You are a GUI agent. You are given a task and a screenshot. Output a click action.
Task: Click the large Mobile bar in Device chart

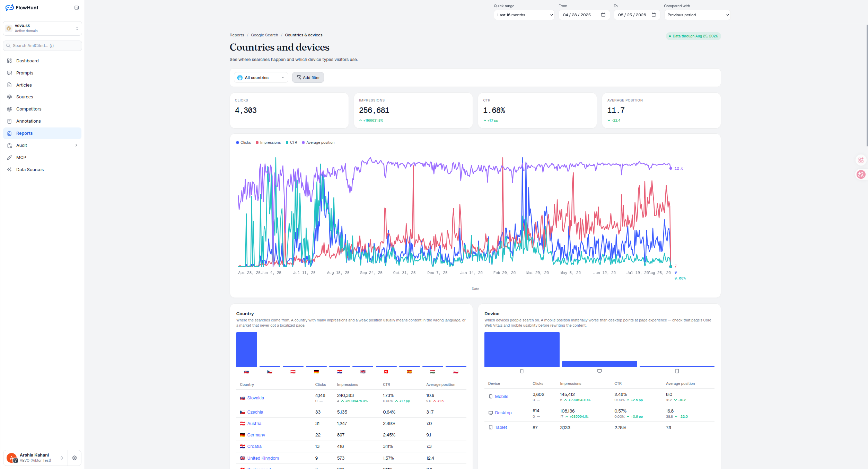[x=522, y=349]
